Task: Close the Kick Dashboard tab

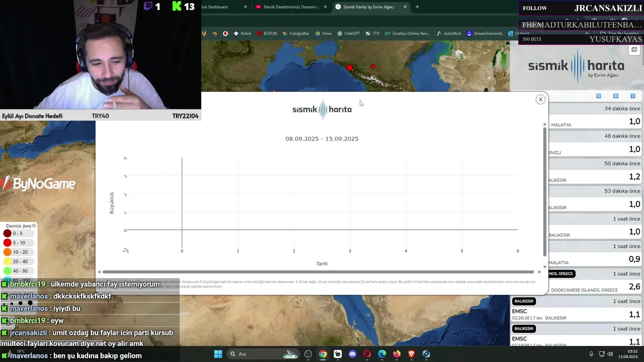Action: pyautogui.click(x=246, y=7)
